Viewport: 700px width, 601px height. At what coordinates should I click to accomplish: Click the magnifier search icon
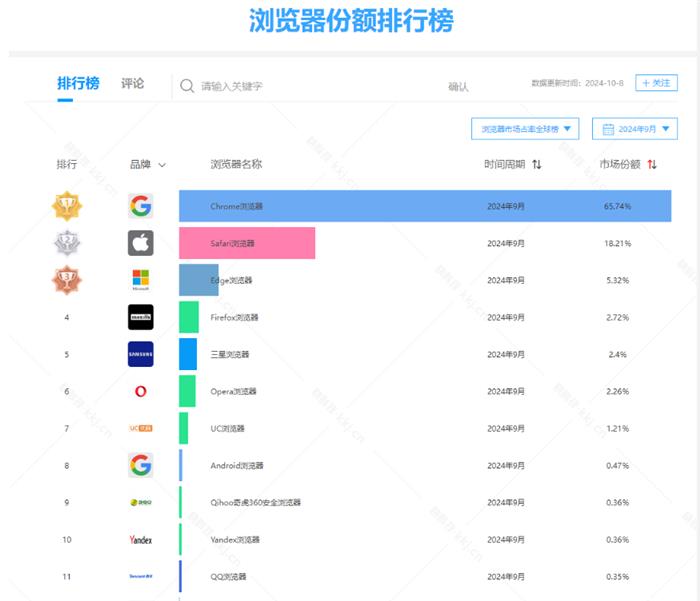click(x=187, y=86)
